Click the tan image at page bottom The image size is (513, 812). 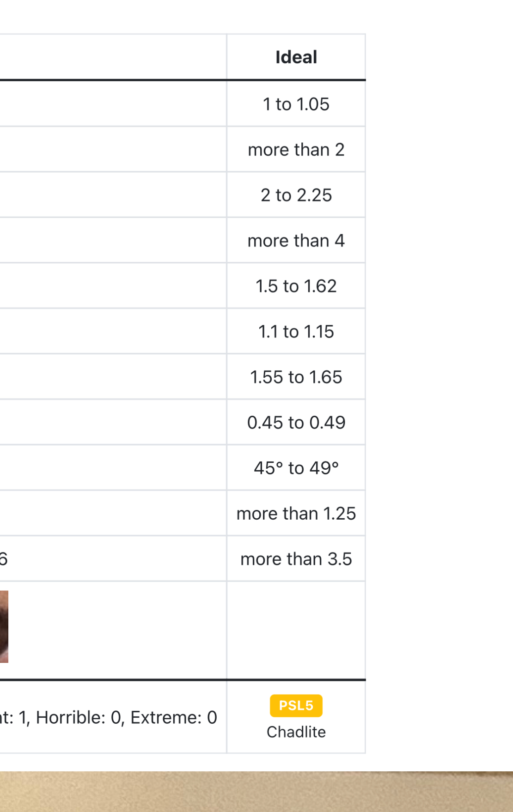pyautogui.click(x=256, y=792)
